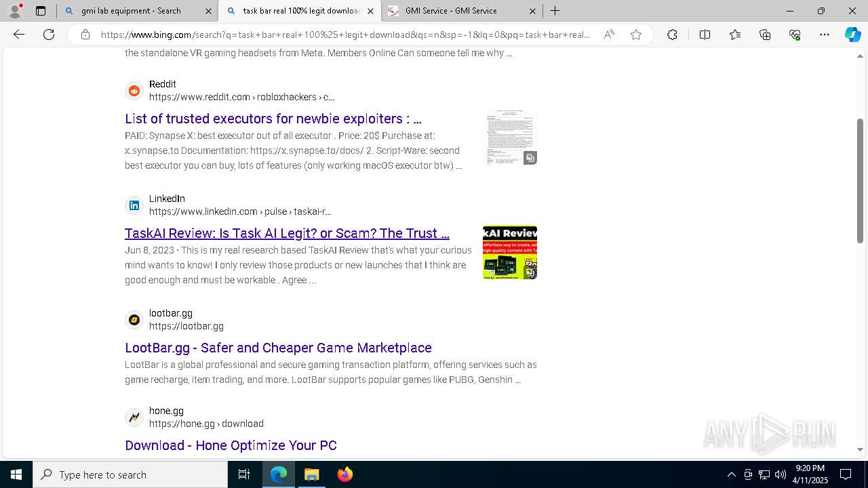
Task: Click page scrollbar up arrow
Action: (860, 57)
